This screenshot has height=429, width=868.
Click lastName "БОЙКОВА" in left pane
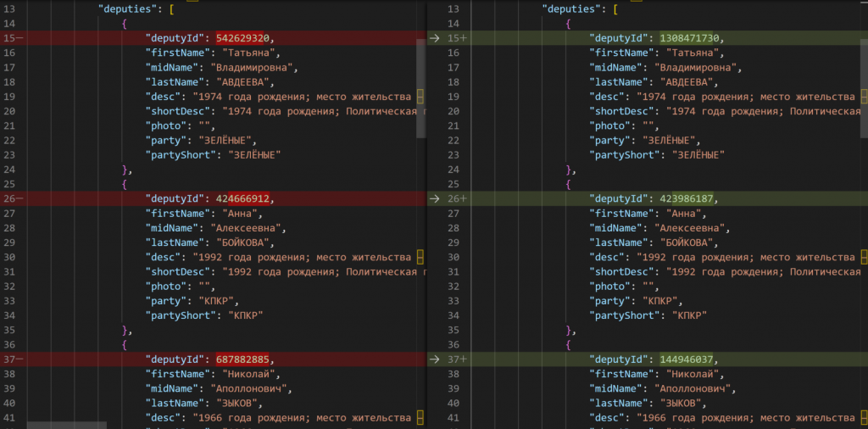(x=242, y=242)
